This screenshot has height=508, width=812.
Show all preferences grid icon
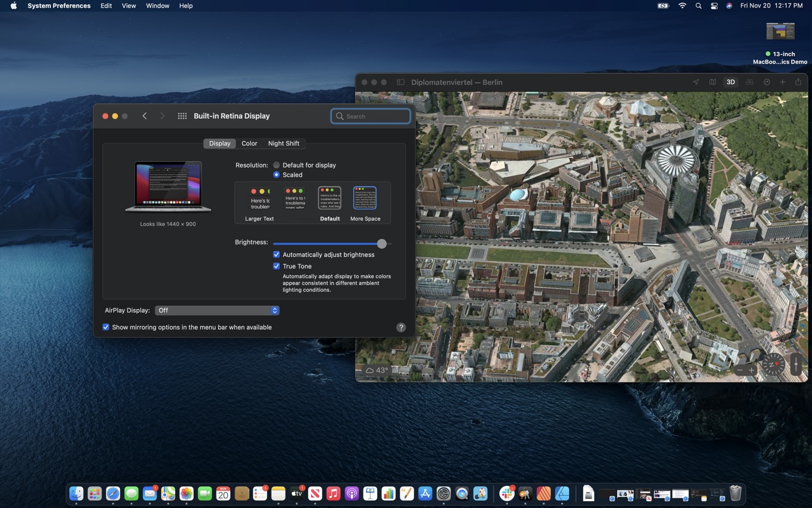182,116
